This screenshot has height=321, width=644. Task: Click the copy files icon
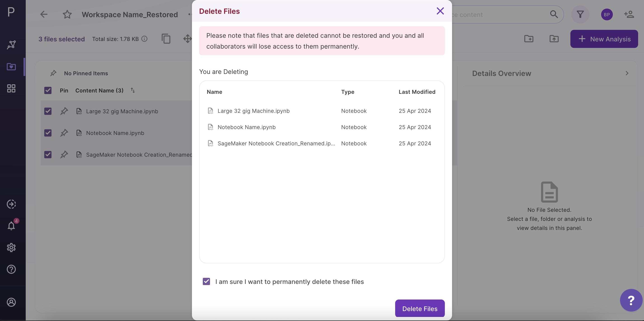coord(166,39)
